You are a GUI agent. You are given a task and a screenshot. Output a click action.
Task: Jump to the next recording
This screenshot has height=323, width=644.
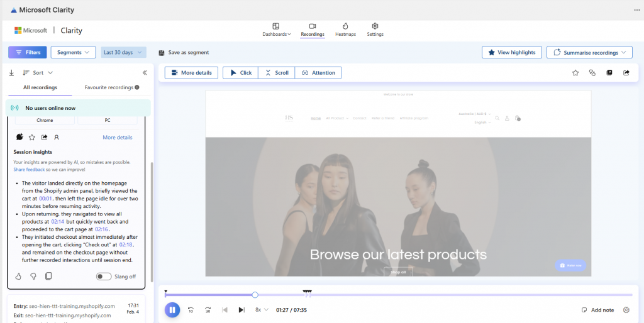(241, 310)
